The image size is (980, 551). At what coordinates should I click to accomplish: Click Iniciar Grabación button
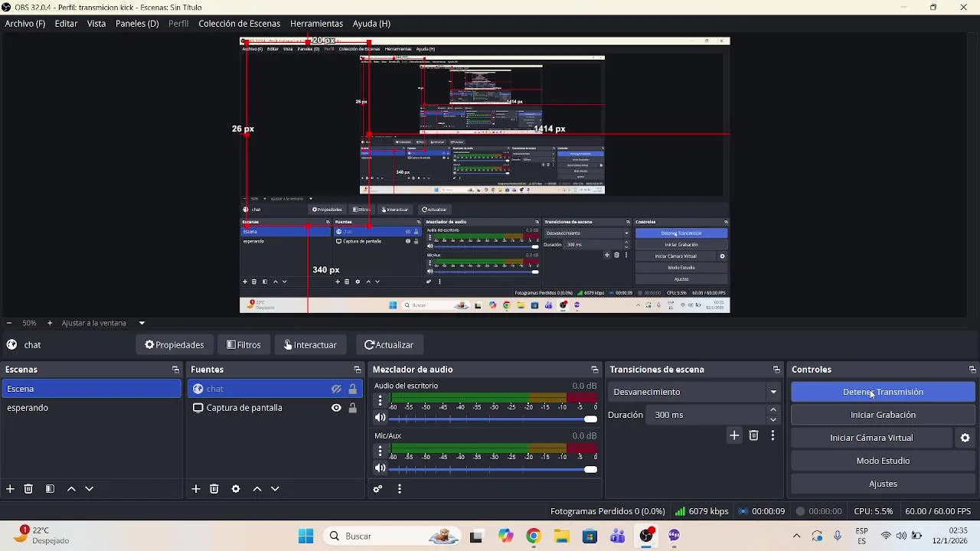883,415
